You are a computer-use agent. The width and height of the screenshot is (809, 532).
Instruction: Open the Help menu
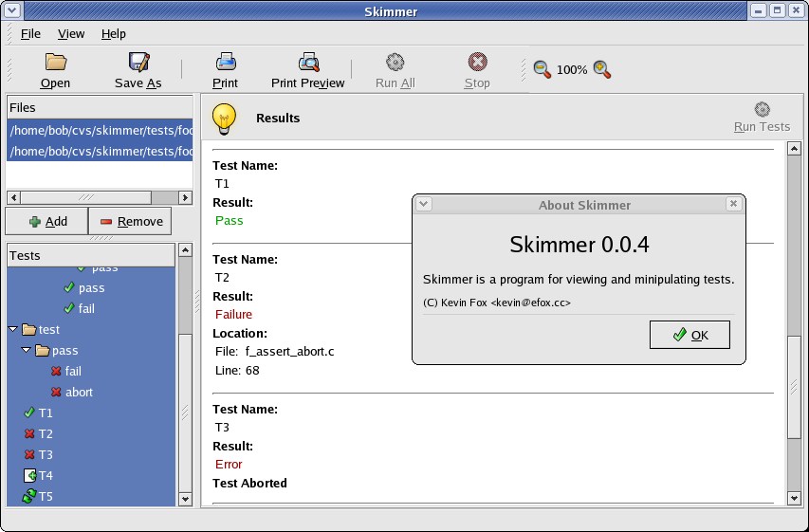pyautogui.click(x=114, y=34)
